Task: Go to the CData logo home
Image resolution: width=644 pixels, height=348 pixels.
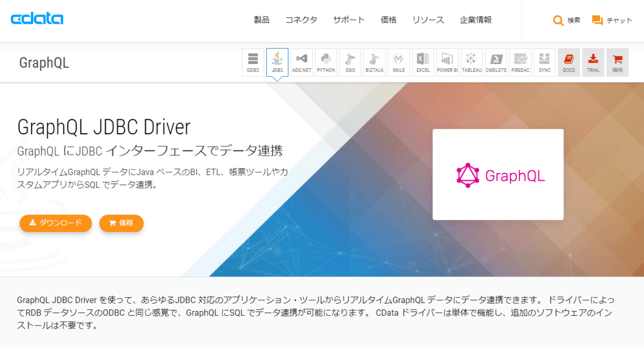Action: 37,19
